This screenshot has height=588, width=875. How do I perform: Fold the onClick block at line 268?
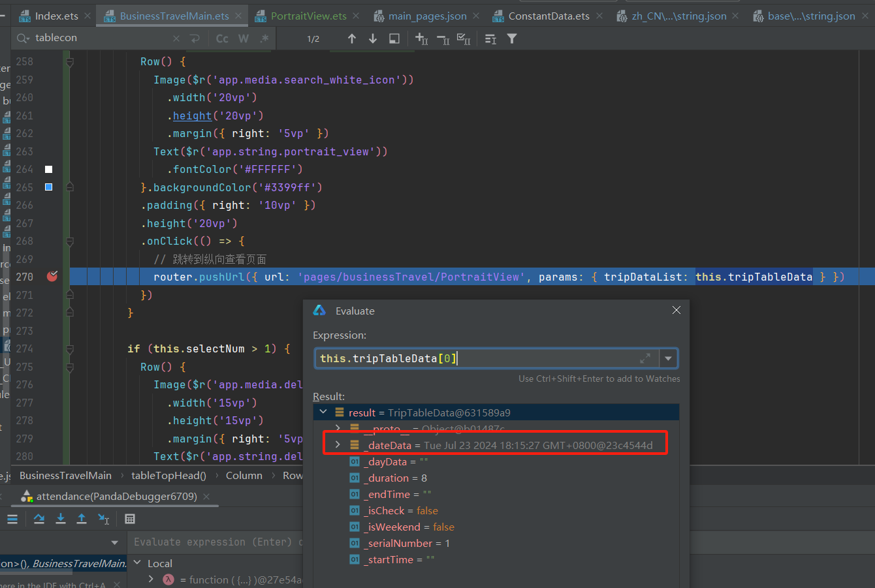[x=70, y=241]
